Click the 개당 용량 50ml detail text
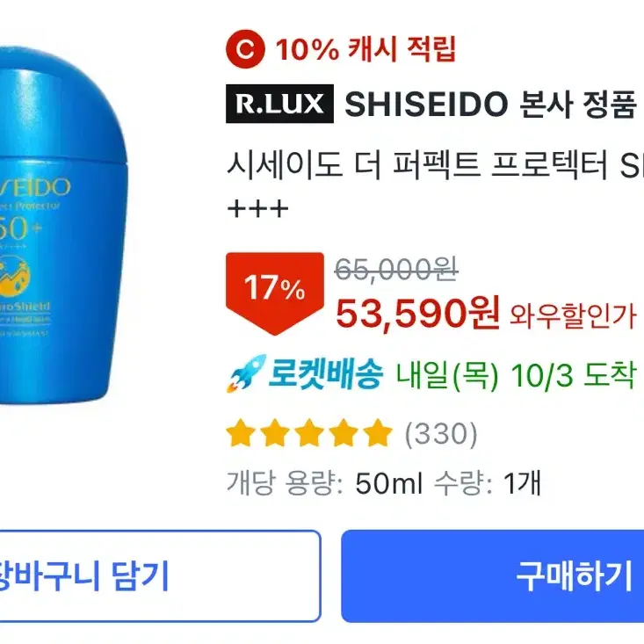 [324, 483]
